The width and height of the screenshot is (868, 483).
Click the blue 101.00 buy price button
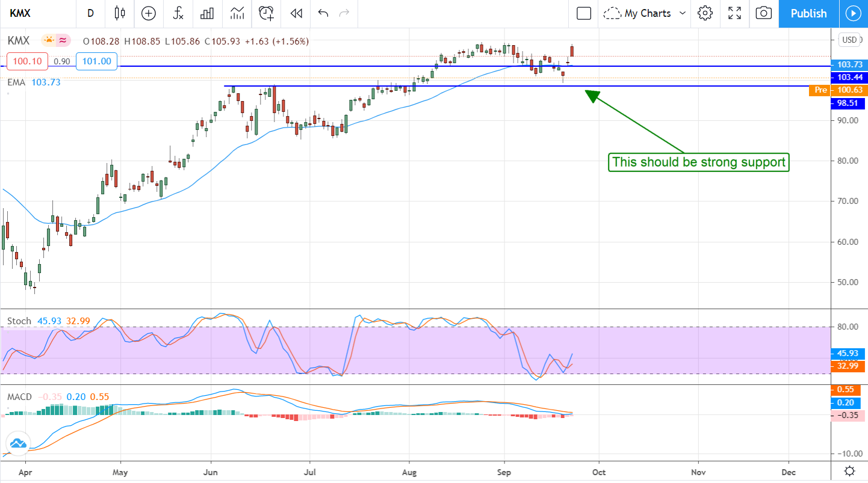[x=96, y=61]
